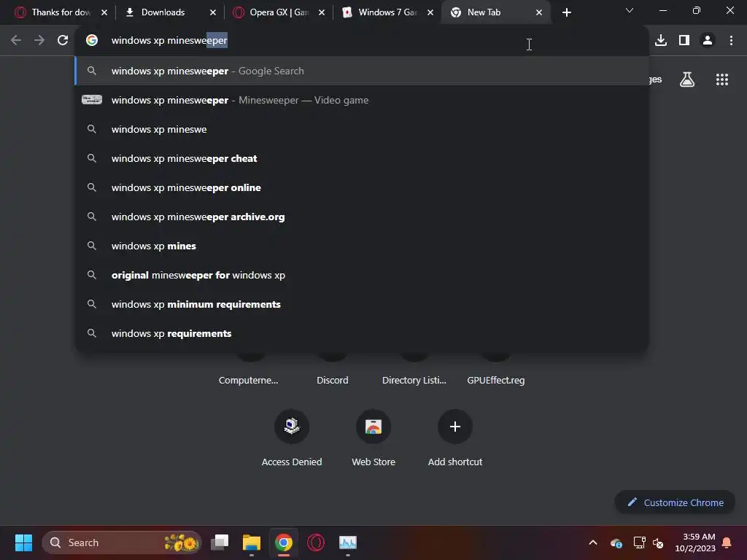Open Opera GX from taskbar

point(315,542)
